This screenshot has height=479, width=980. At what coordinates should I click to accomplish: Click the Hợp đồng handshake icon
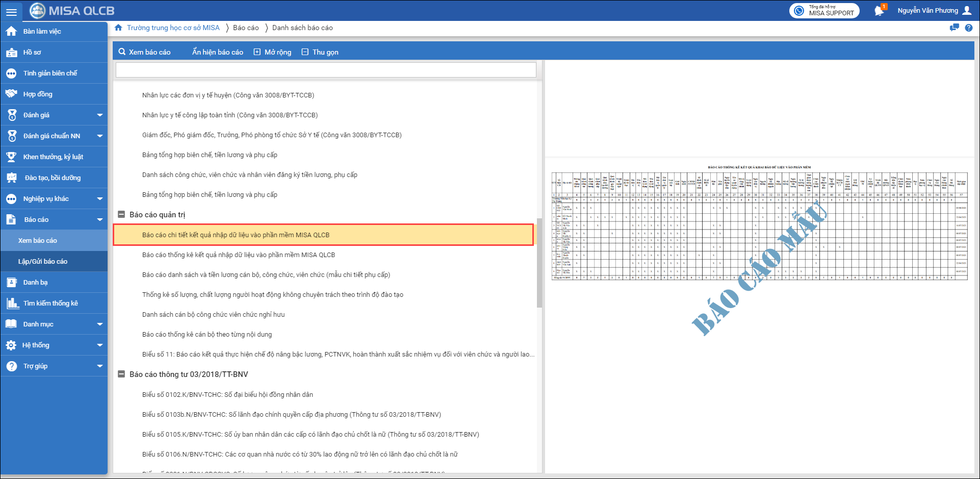[x=11, y=94]
